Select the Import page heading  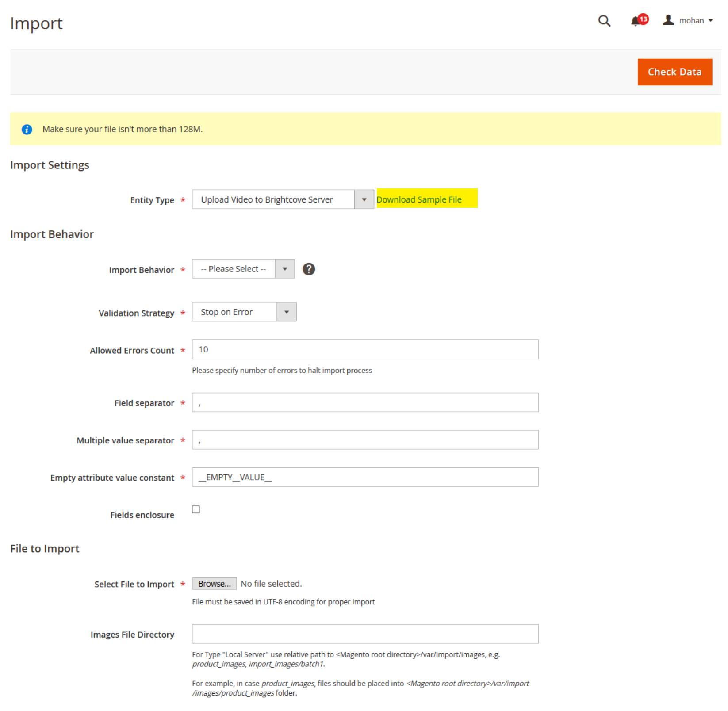tap(36, 23)
